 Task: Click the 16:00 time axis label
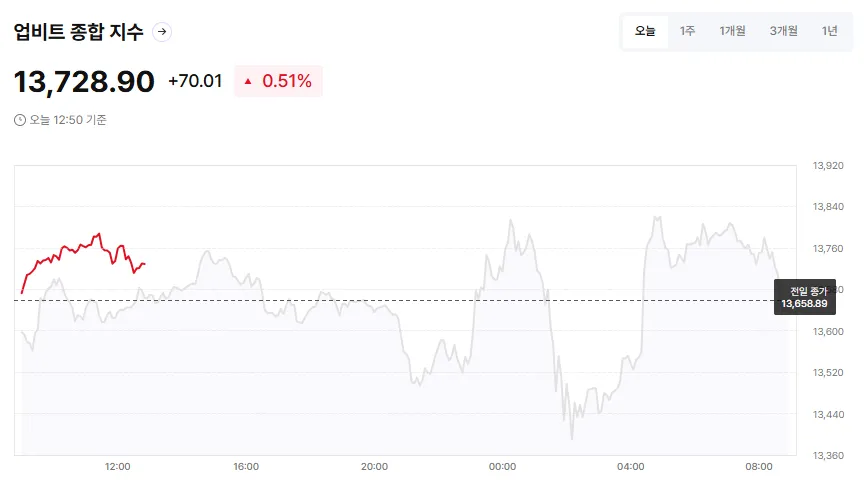246,467
